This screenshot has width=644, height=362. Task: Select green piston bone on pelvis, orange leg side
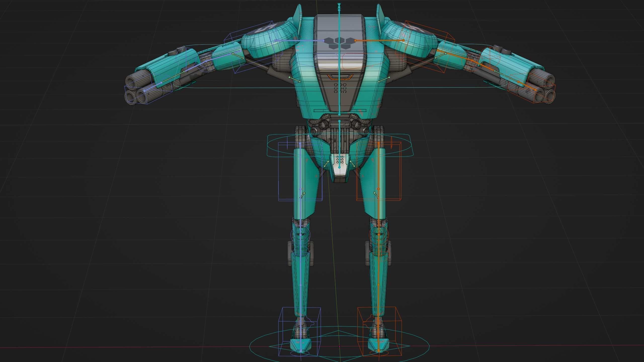(x=352, y=163)
